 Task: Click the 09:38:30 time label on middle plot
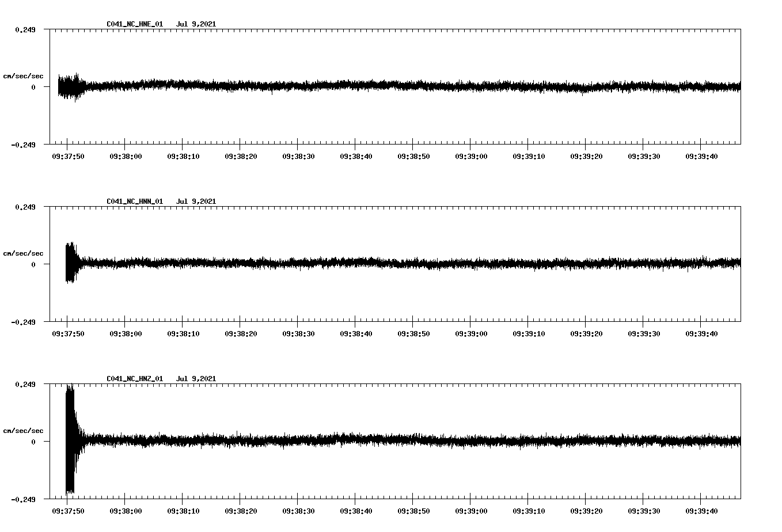298,332
